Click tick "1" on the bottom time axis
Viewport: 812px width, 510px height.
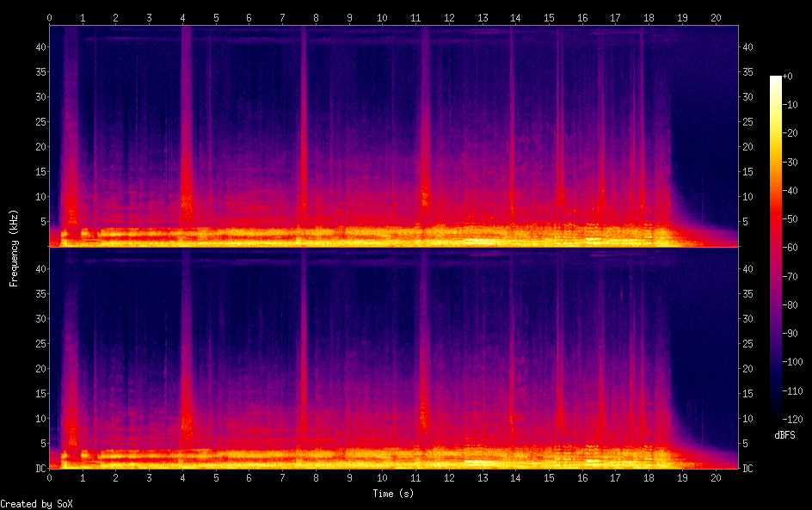83,478
